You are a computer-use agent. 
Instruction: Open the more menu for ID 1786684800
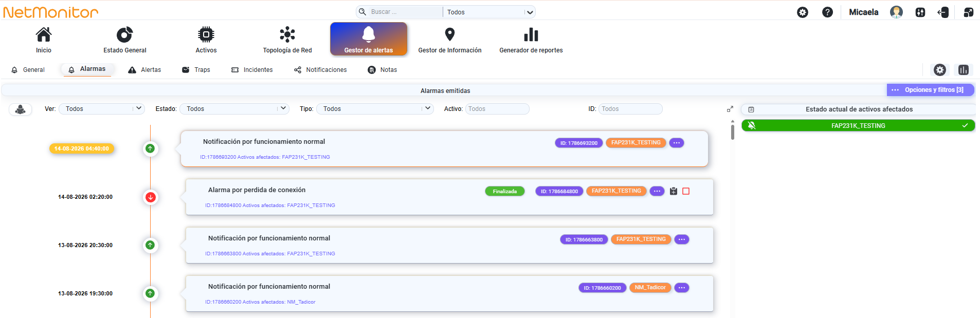point(657,191)
